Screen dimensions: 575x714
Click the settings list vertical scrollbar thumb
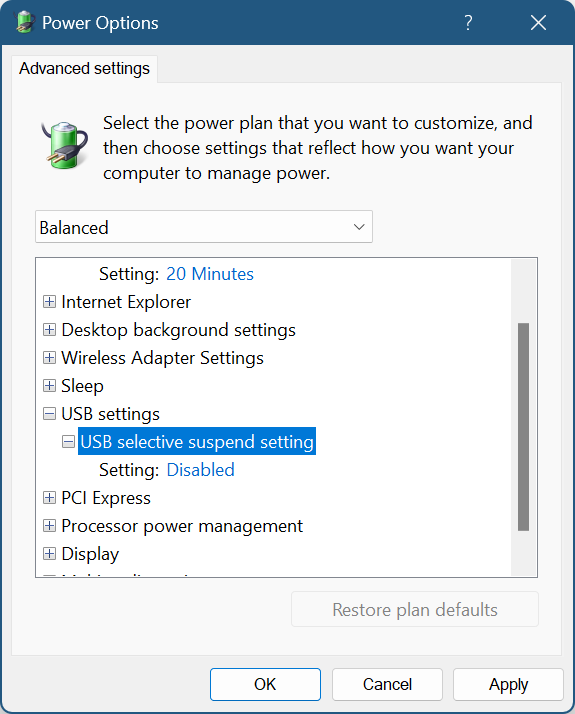coord(524,427)
